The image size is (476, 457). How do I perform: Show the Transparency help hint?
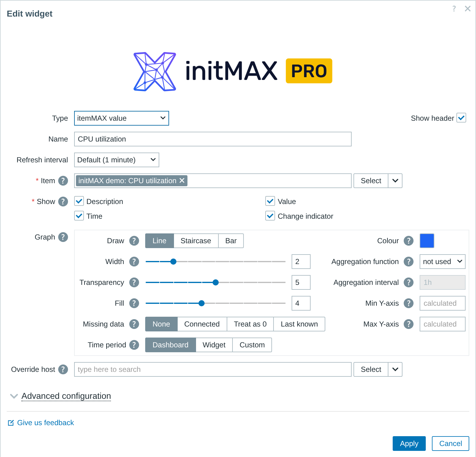click(x=134, y=282)
